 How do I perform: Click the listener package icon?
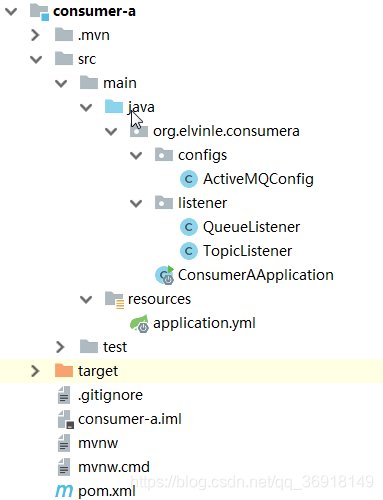pos(164,203)
